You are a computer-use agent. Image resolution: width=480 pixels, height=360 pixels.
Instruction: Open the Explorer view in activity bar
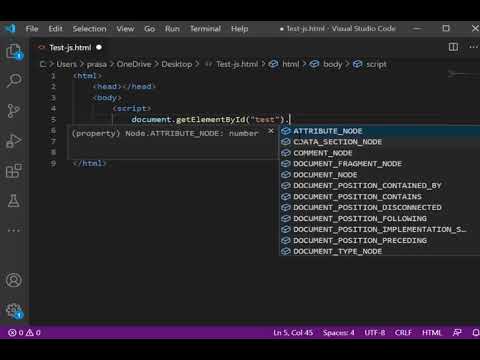(x=14, y=52)
